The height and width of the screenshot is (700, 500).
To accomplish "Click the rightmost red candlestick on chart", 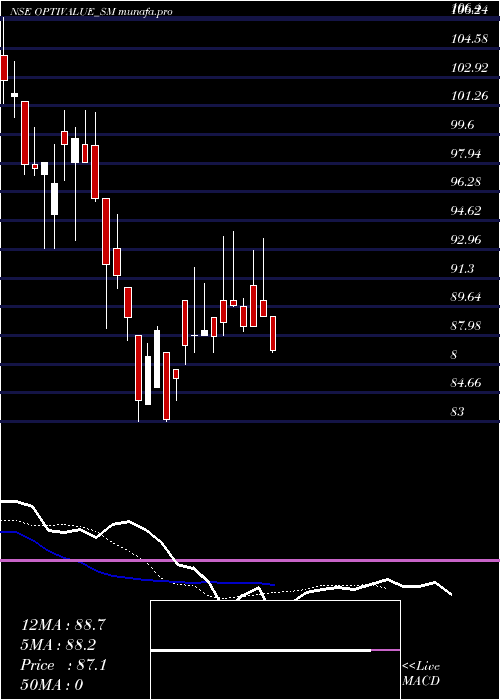I will (273, 333).
